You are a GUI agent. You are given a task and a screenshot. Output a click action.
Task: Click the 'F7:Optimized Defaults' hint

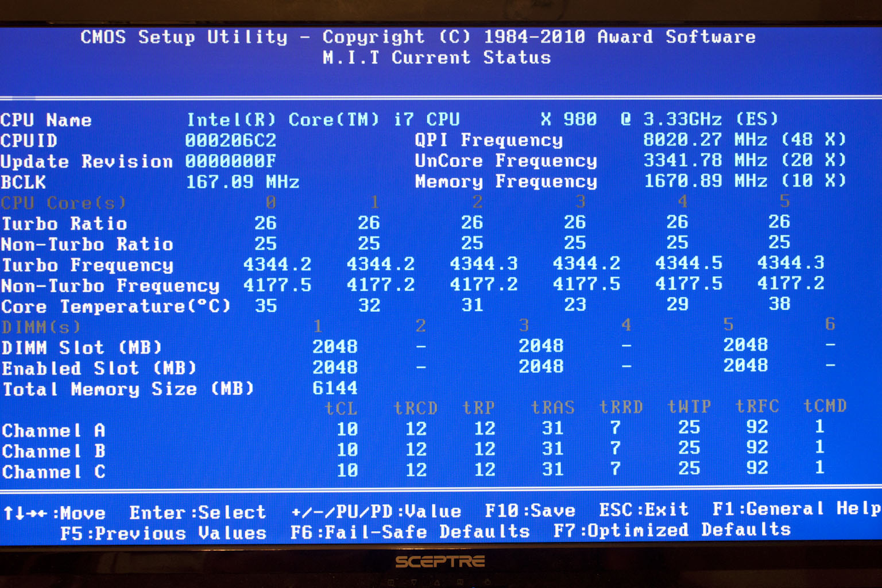[672, 530]
